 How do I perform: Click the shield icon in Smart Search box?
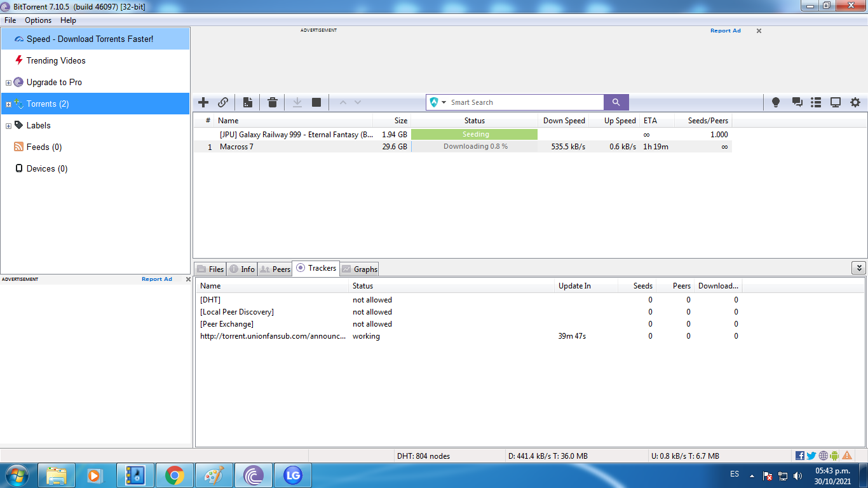point(434,102)
